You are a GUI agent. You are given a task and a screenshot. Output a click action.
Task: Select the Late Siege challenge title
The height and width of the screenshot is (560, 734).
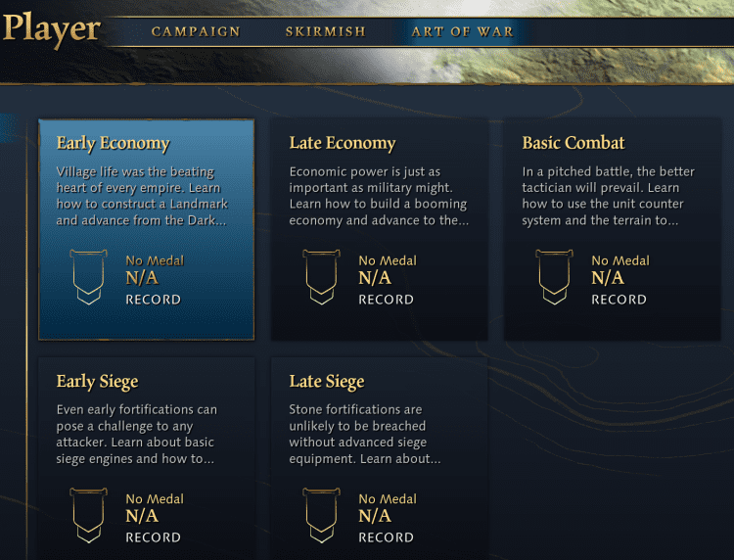tap(327, 382)
